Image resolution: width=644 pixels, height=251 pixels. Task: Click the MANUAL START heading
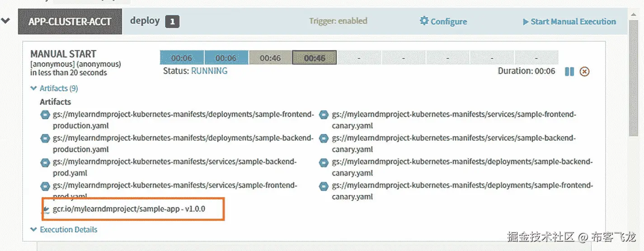pos(63,54)
